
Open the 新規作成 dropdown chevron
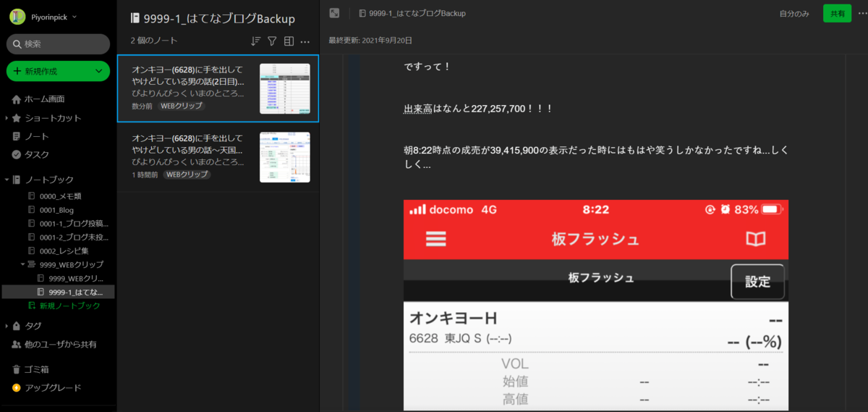pos(99,71)
